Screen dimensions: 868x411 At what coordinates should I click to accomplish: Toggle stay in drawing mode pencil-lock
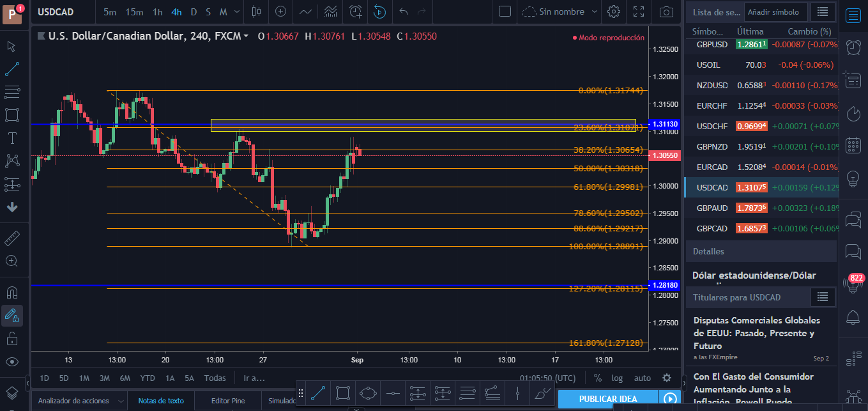click(x=11, y=315)
